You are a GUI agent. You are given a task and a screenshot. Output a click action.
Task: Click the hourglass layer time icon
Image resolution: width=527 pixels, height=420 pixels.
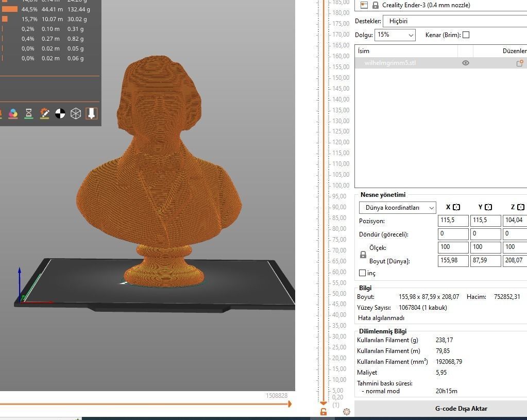29,114
